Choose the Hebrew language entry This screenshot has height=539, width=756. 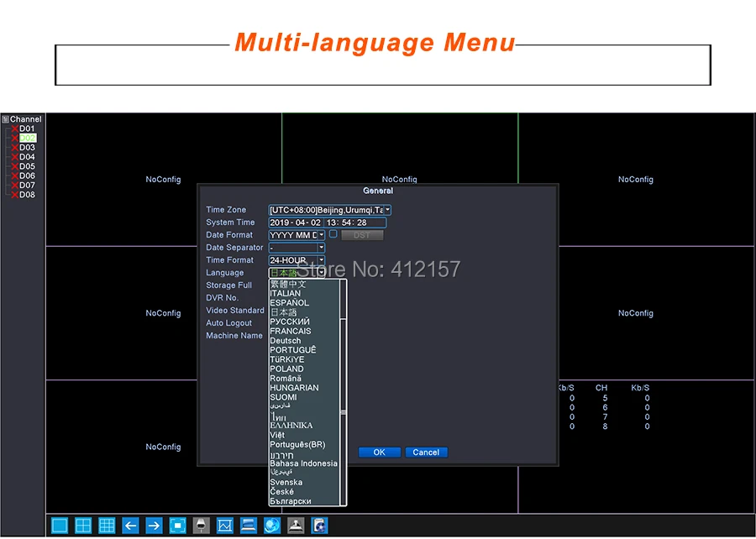click(x=281, y=454)
